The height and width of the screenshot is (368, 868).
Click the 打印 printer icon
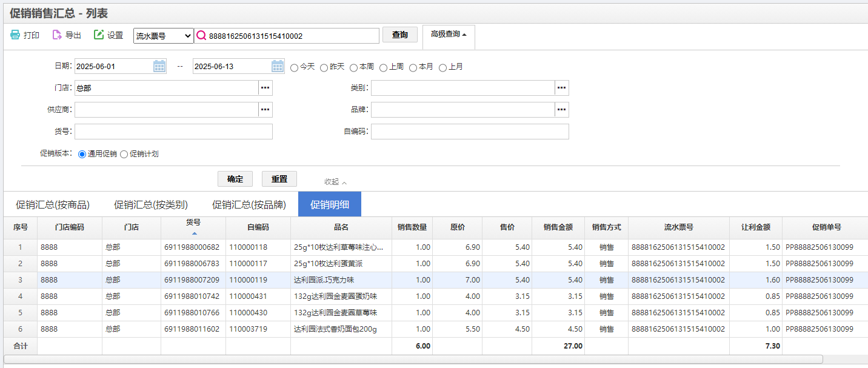tap(15, 35)
